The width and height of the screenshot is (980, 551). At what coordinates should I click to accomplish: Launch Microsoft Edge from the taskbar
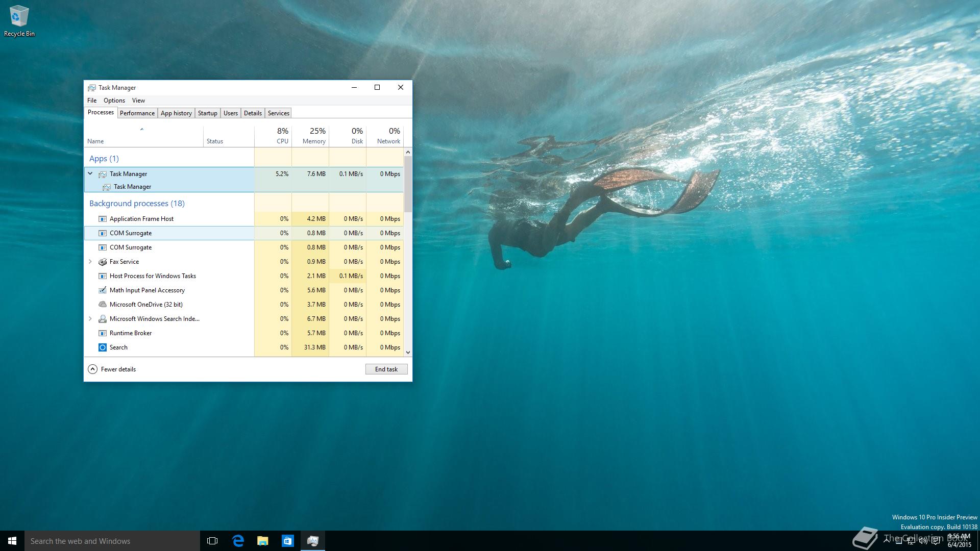pos(238,541)
